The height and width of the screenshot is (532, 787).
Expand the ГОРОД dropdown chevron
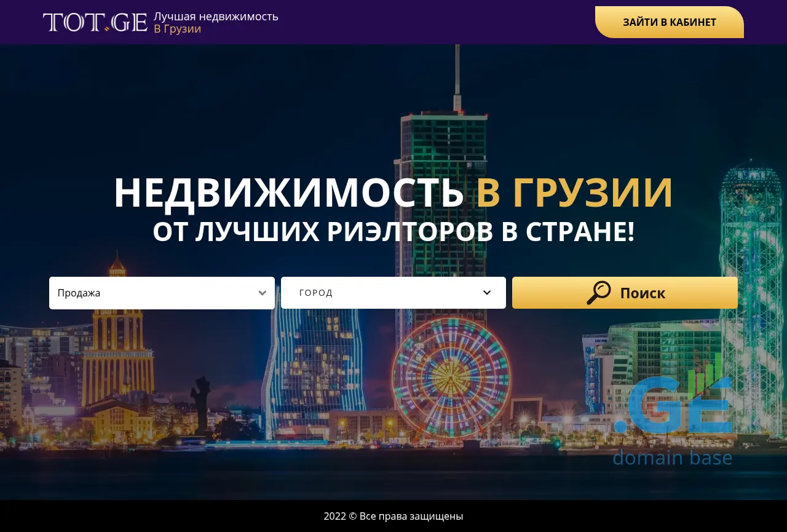[x=487, y=293]
